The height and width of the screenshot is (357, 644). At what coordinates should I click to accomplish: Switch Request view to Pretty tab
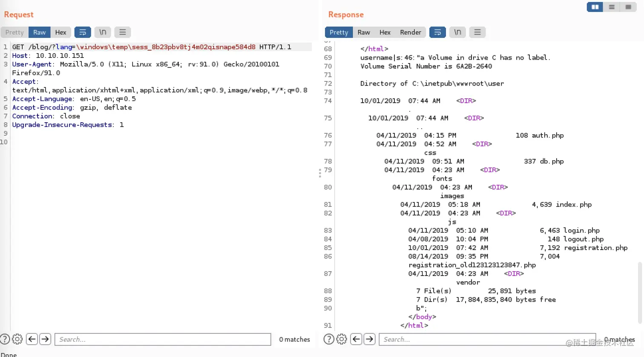pos(14,32)
